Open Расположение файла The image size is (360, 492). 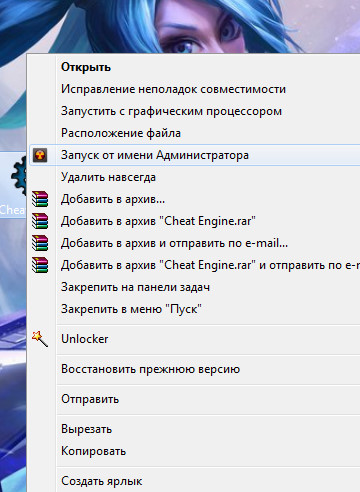click(x=121, y=133)
